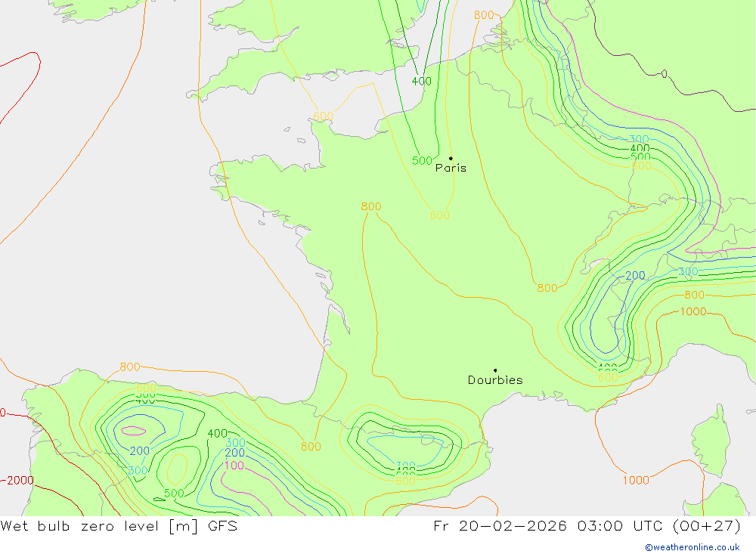756x554 pixels.
Task: Click the magenta 100 label in Spain
Action: 234,466
